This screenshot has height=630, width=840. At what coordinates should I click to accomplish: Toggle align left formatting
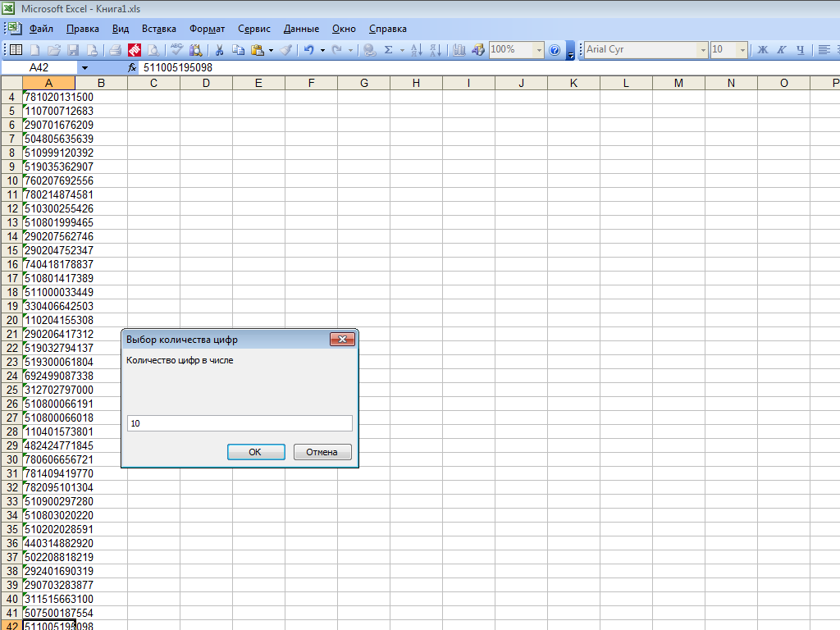click(x=824, y=50)
